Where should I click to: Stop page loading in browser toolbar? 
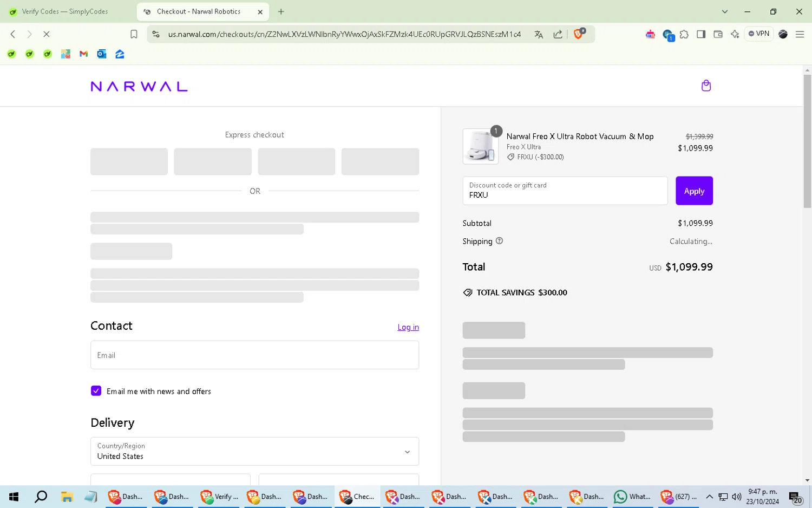pyautogui.click(x=47, y=34)
